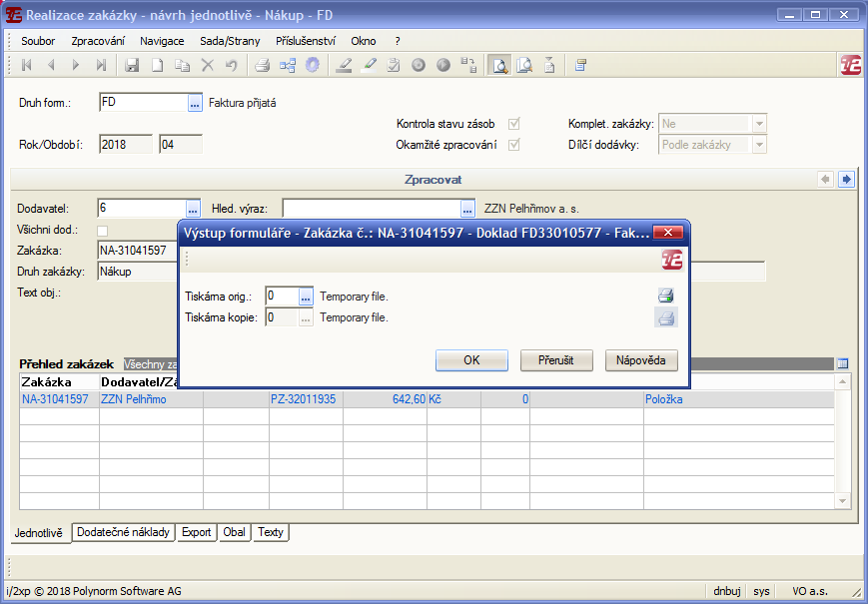Toggle the Kontrola stavu zásob checkbox

click(x=514, y=124)
